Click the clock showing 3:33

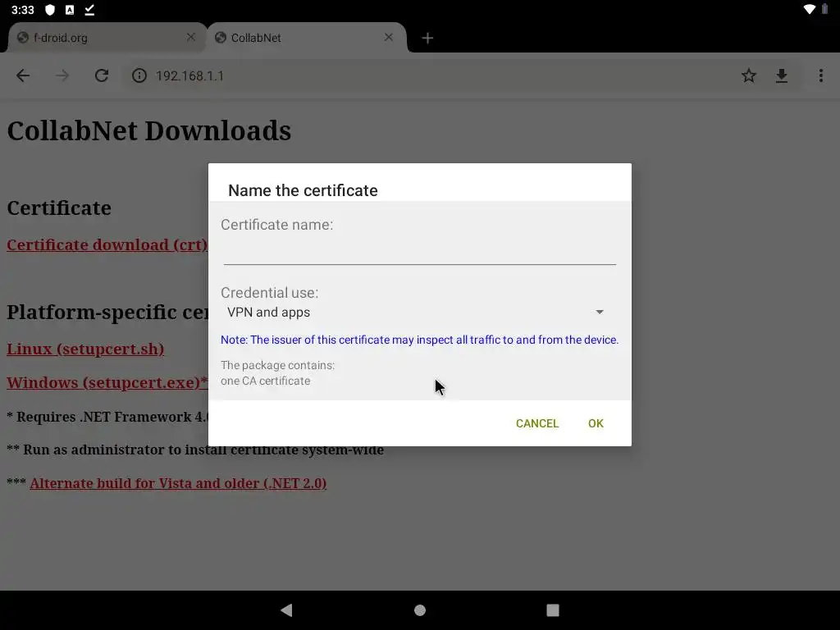22,10
